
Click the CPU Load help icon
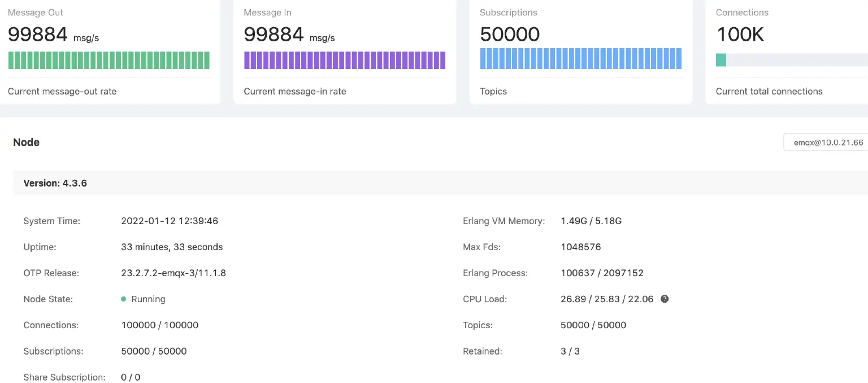[x=665, y=299]
